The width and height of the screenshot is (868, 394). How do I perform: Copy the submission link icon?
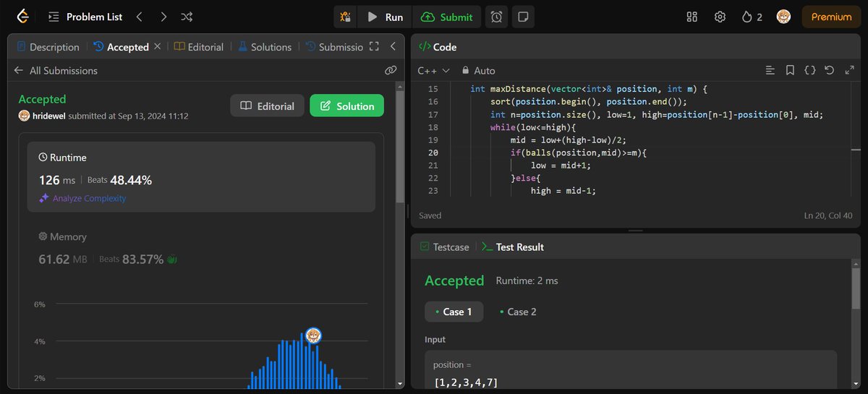391,71
